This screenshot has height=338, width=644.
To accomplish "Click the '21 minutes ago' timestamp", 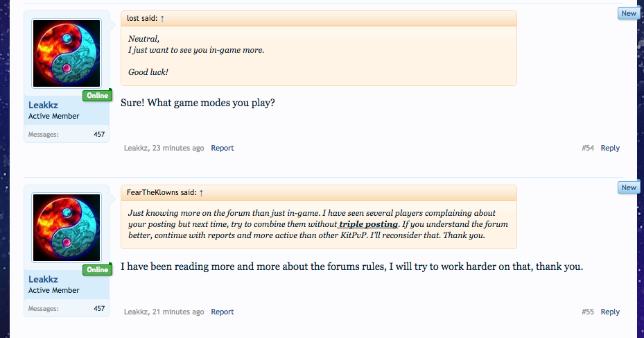I will point(178,312).
